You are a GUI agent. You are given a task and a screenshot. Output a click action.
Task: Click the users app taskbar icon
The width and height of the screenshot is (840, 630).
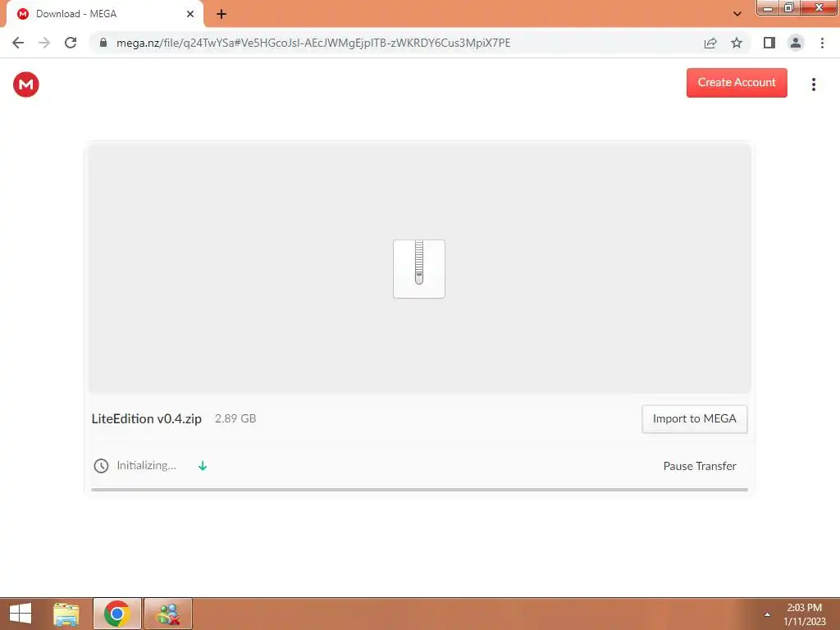168,614
